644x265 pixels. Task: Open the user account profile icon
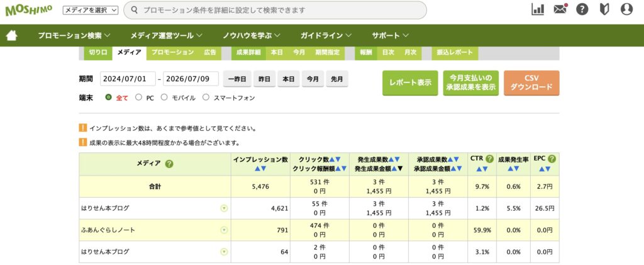pyautogui.click(x=626, y=9)
